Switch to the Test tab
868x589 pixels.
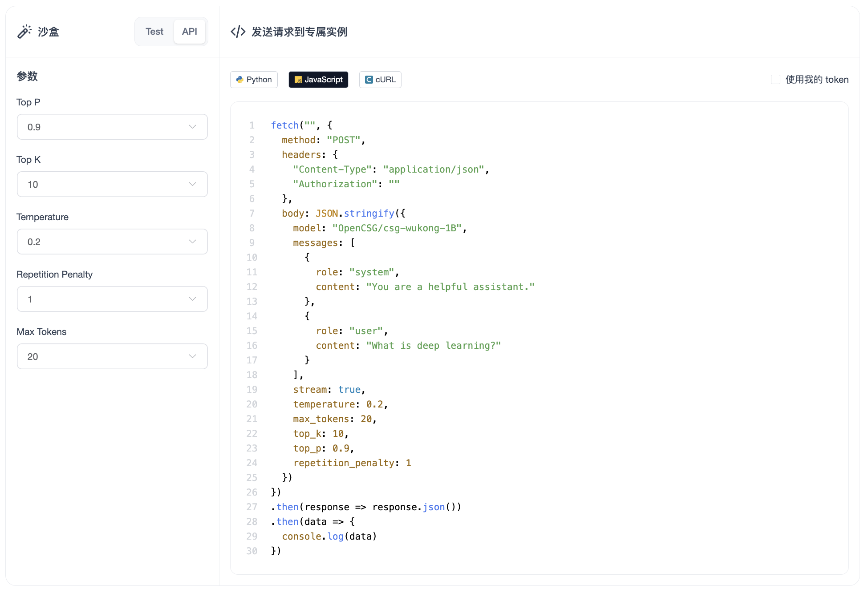[x=154, y=32]
